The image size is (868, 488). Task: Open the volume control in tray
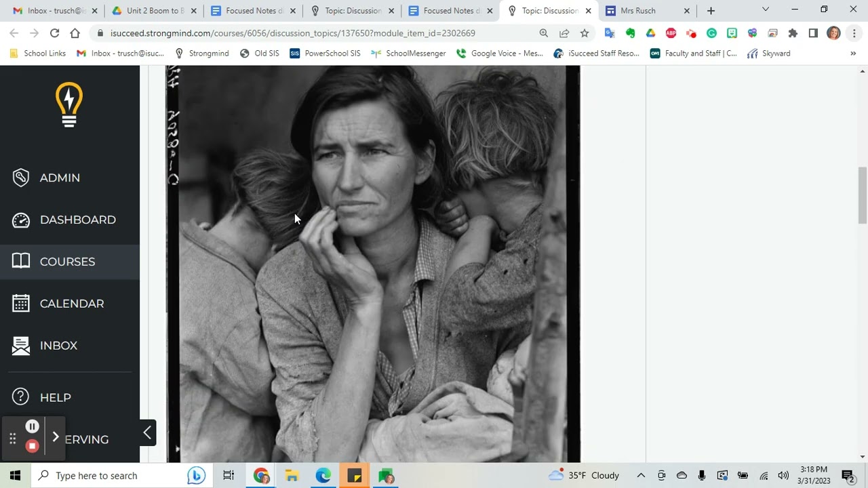point(783,476)
